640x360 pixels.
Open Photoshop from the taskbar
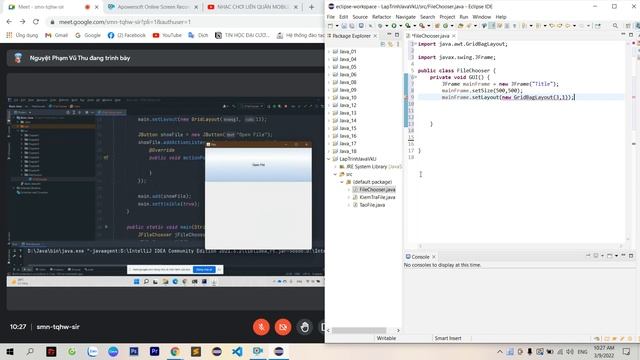point(133,351)
